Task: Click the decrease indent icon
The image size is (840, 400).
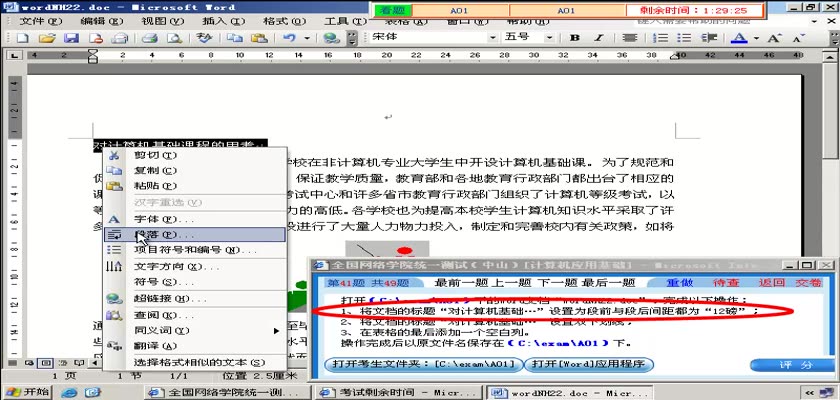Action: 709,38
